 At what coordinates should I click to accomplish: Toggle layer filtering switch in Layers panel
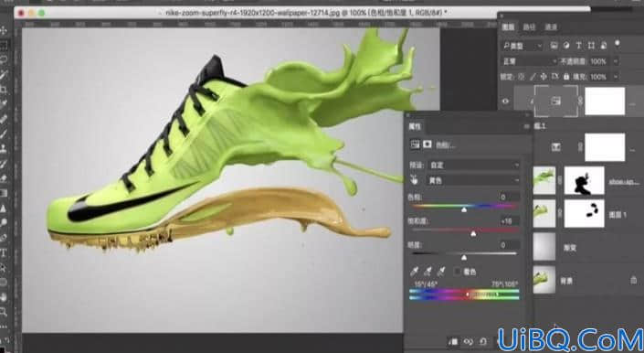pyautogui.click(x=617, y=44)
